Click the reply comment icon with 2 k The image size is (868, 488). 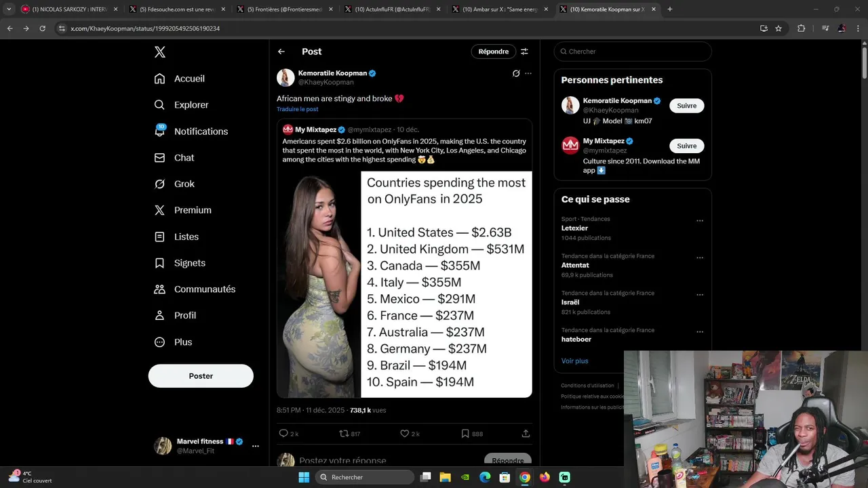click(288, 434)
